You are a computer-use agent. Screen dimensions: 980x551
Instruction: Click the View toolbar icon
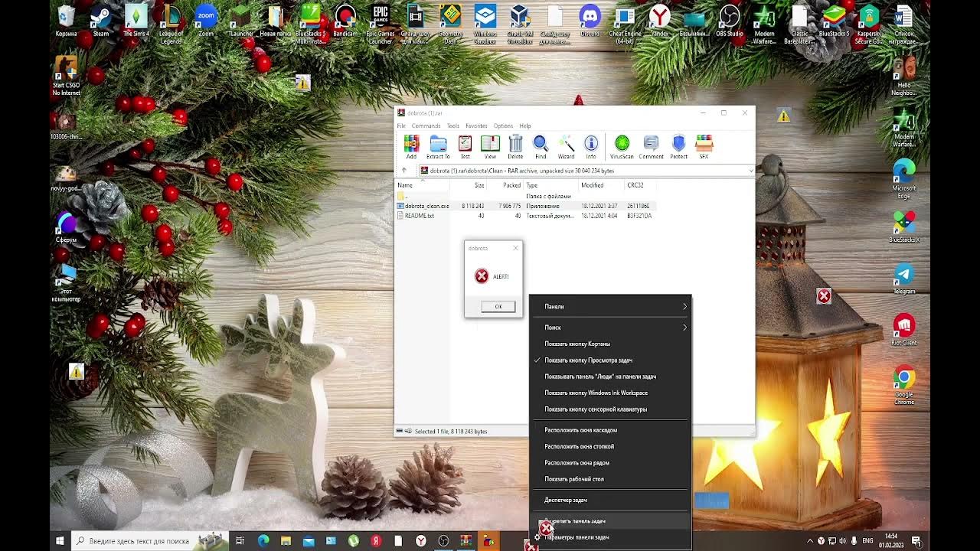click(x=490, y=147)
